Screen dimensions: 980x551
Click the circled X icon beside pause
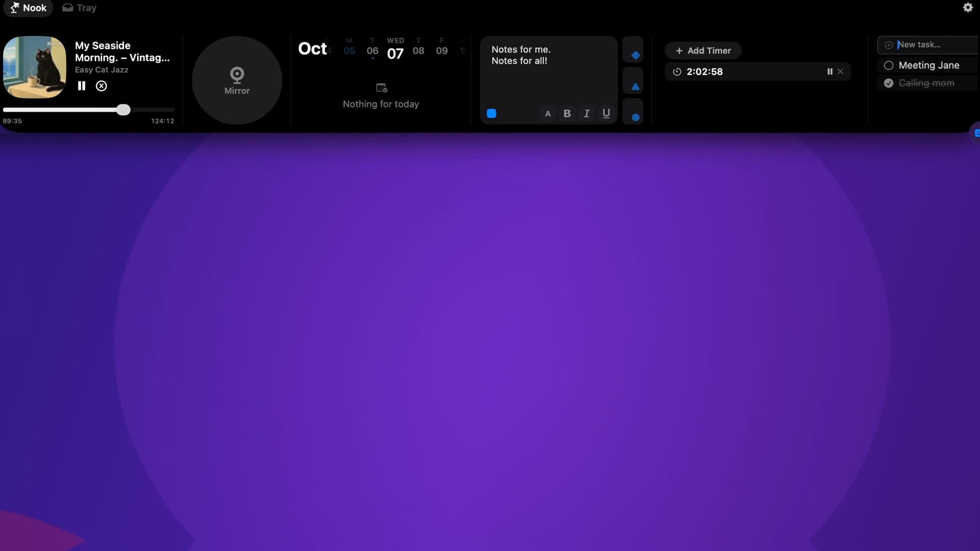coord(102,86)
